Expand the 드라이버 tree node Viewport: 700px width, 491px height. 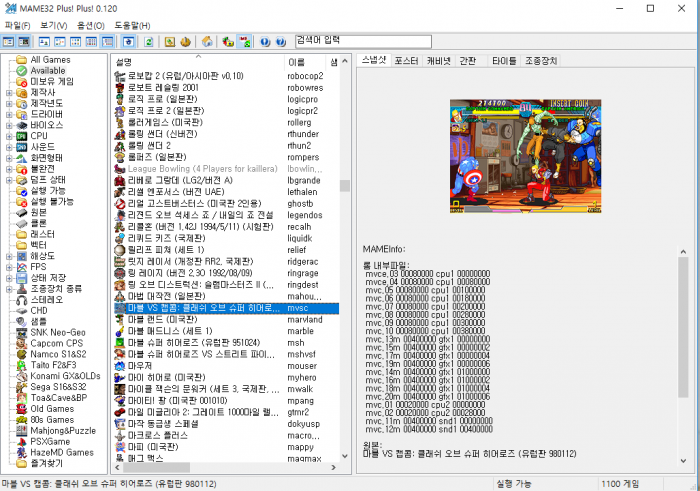click(9, 115)
